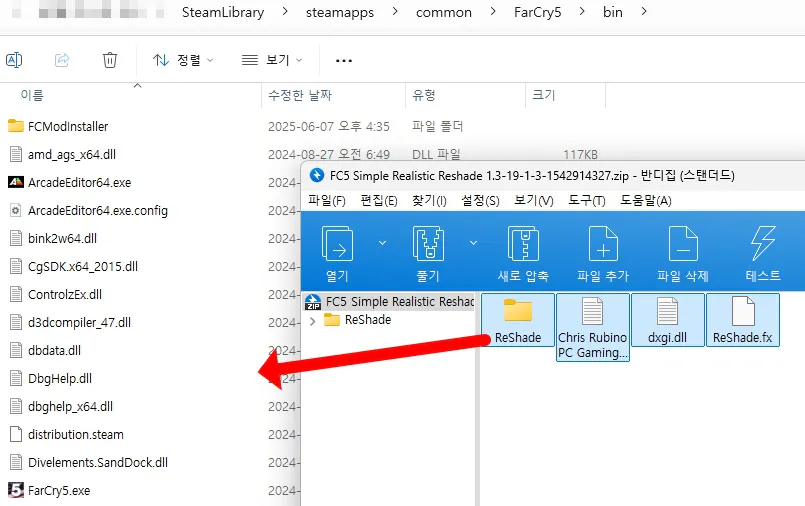The width and height of the screenshot is (805, 506).
Task: Click the rename icon in Explorer toolbar
Action: point(14,60)
